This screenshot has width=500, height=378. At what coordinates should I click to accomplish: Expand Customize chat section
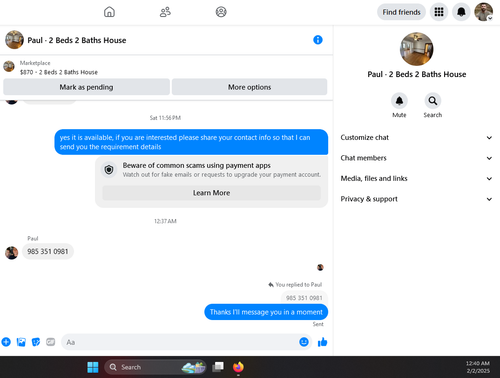pos(416,138)
